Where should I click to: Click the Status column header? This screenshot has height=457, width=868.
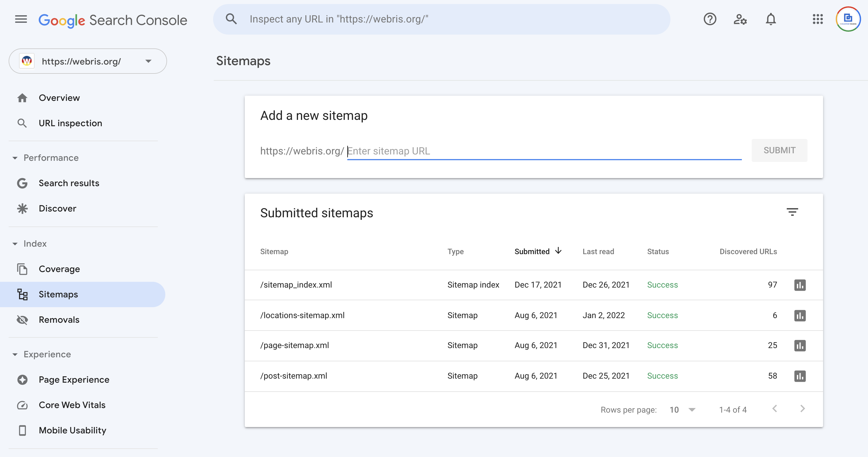pyautogui.click(x=658, y=252)
